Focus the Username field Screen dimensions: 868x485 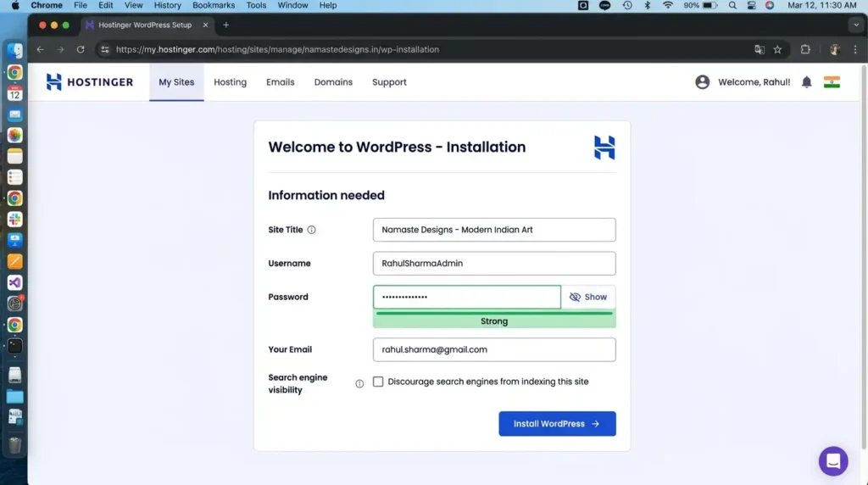tap(494, 264)
